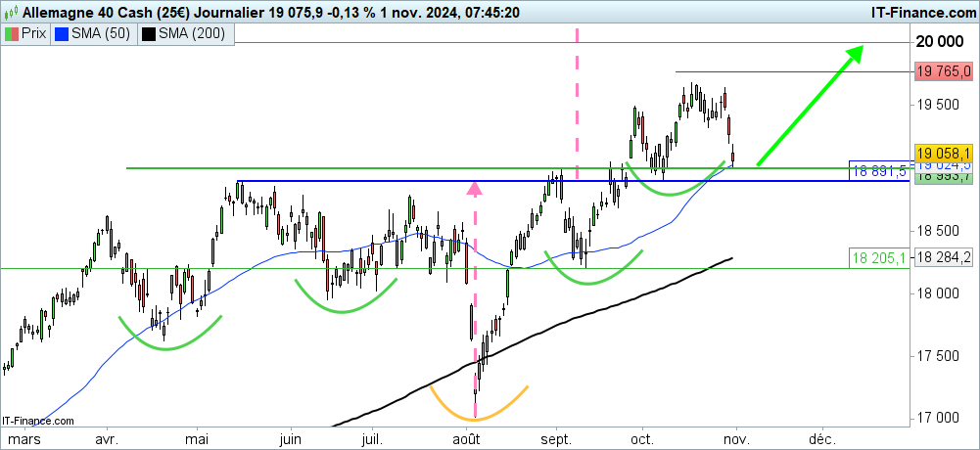Click the green arc below June candles
This screenshot has height=450, width=980.
[x=343, y=305]
